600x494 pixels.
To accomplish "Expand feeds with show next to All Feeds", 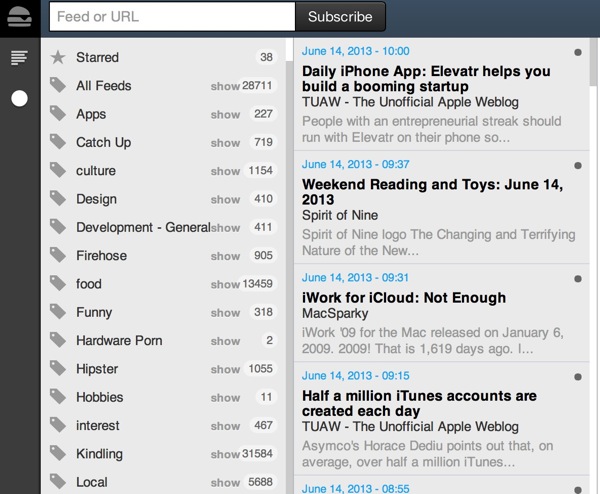I will tap(225, 86).
